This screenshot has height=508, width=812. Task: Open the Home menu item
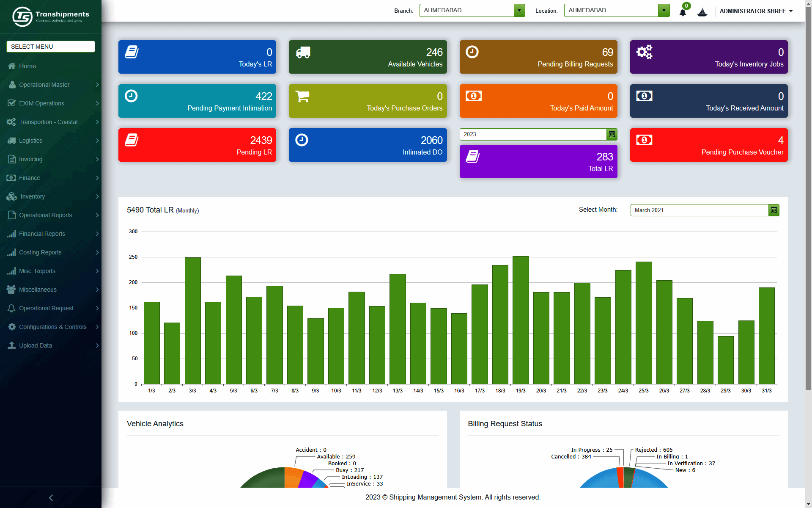click(x=27, y=66)
